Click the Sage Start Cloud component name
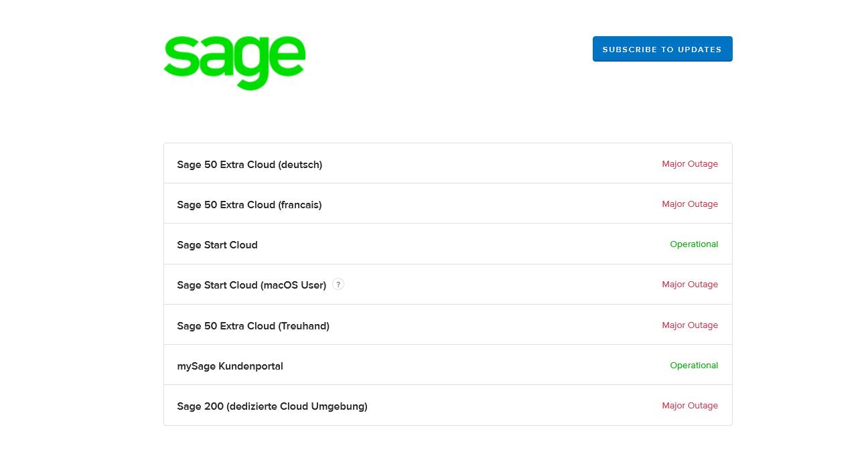This screenshot has height=466, width=868. (x=217, y=245)
